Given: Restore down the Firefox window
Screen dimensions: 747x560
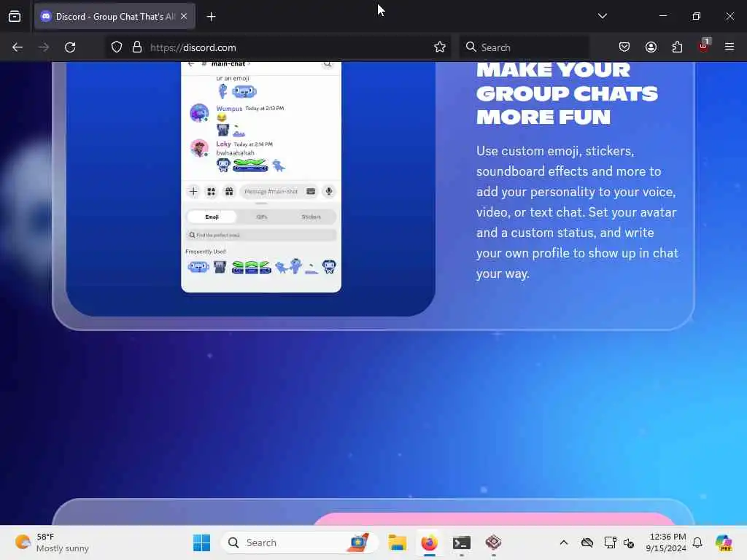Looking at the screenshot, I should tap(697, 16).
